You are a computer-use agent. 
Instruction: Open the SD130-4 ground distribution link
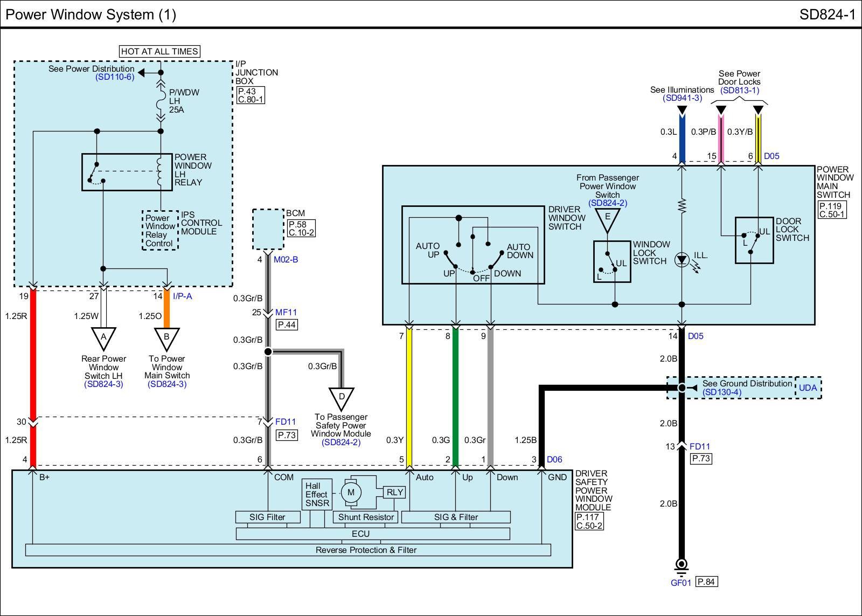(721, 392)
